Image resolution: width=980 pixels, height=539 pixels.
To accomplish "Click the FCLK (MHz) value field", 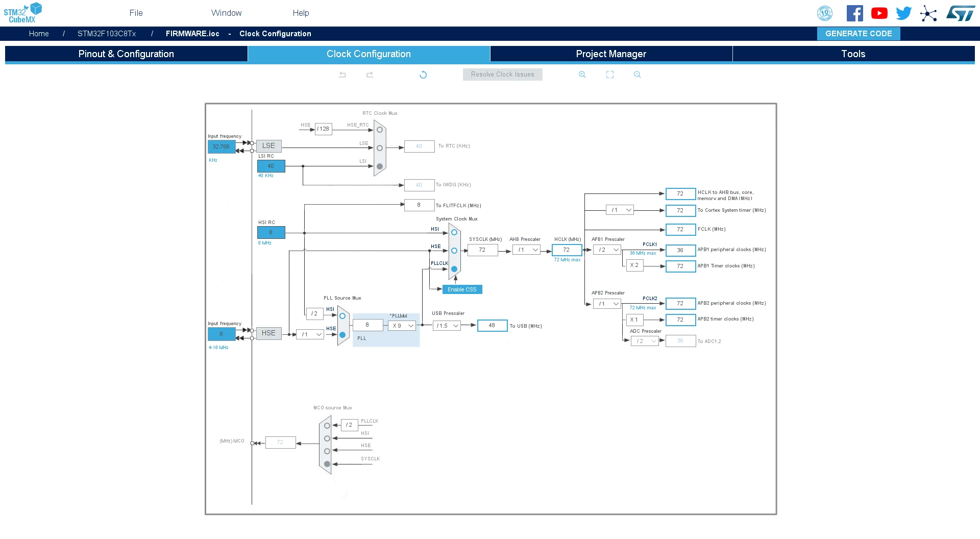I will coord(680,230).
